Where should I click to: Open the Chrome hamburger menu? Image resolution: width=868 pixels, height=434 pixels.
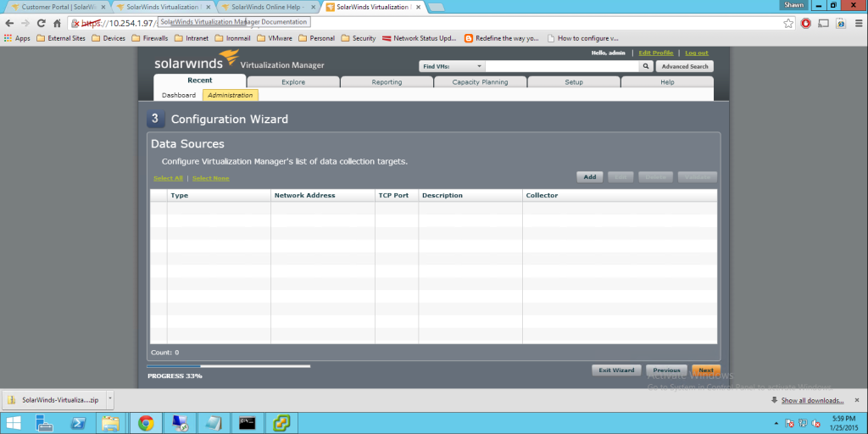coord(857,23)
